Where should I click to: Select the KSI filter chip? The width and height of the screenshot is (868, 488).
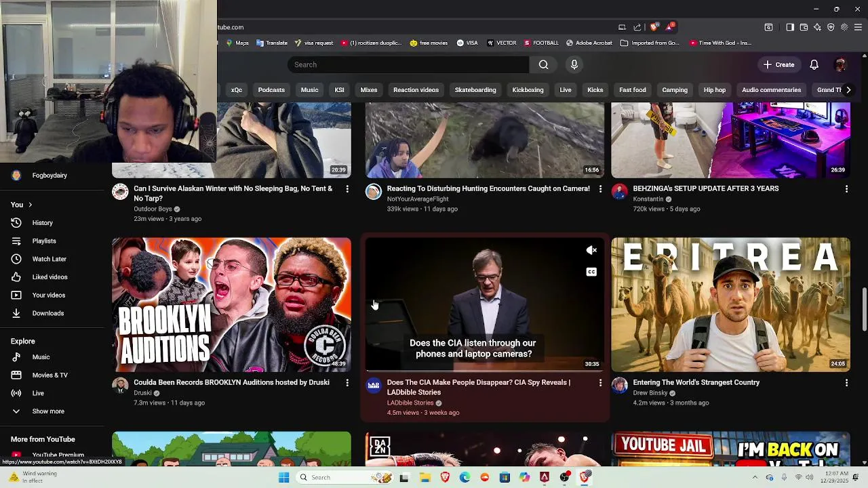[339, 90]
